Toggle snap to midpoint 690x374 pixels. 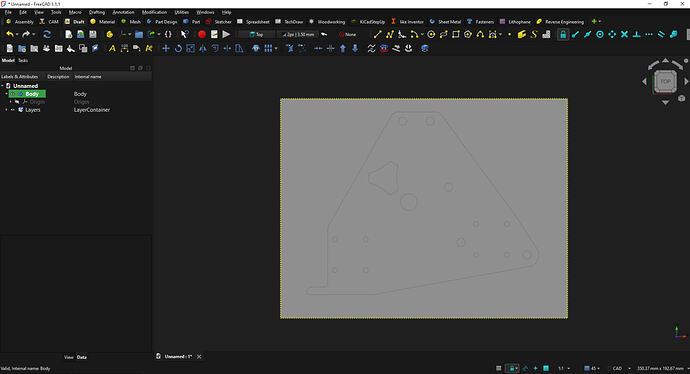click(x=587, y=34)
